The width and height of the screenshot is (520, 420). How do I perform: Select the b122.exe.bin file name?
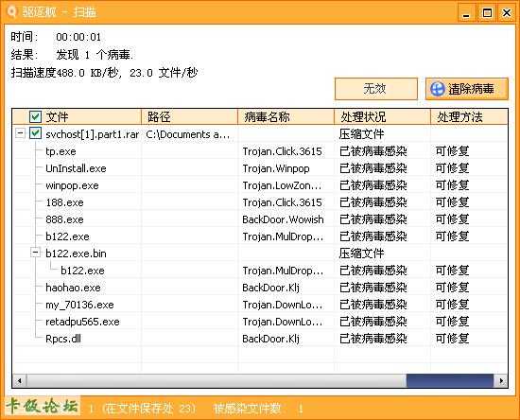click(76, 254)
